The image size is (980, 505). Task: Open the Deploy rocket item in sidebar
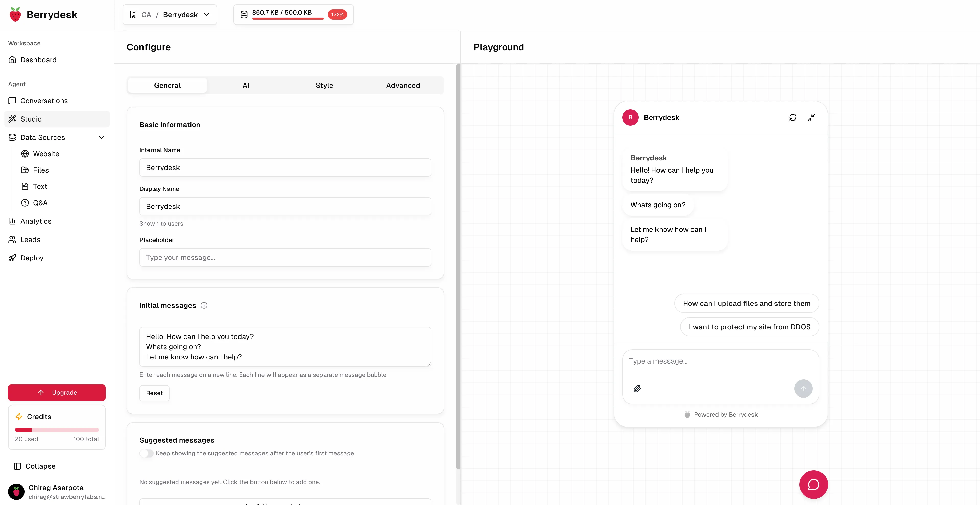pyautogui.click(x=32, y=258)
